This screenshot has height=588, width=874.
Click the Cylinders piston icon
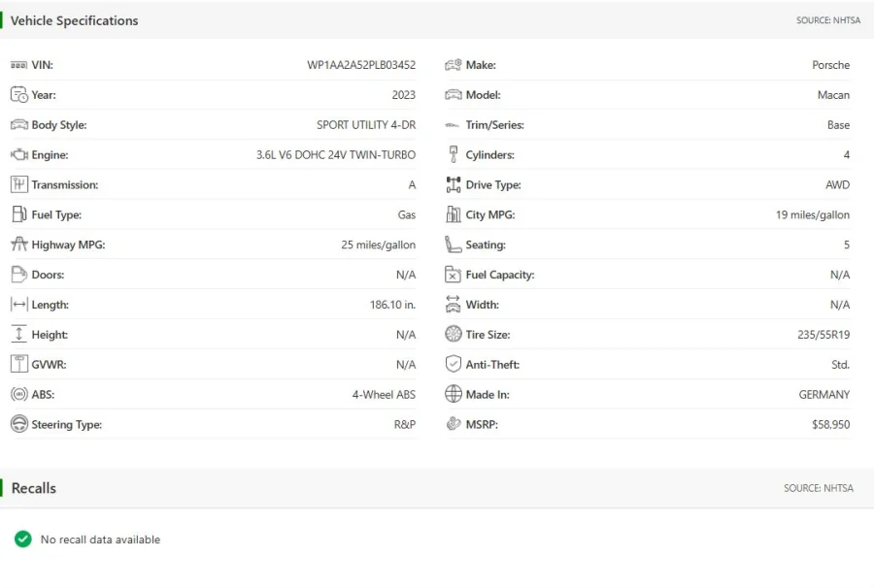[454, 154]
